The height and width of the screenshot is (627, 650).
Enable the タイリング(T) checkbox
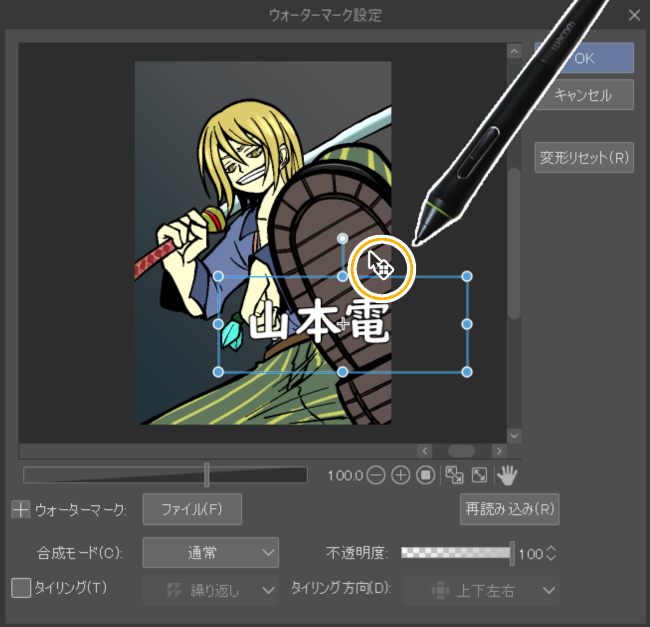(x=21, y=588)
